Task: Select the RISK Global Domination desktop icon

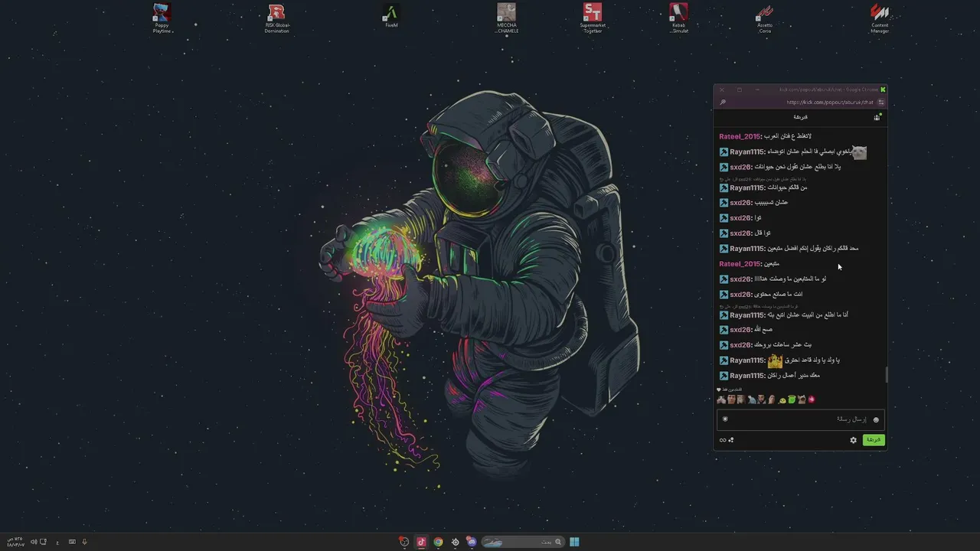Action: coord(277,18)
